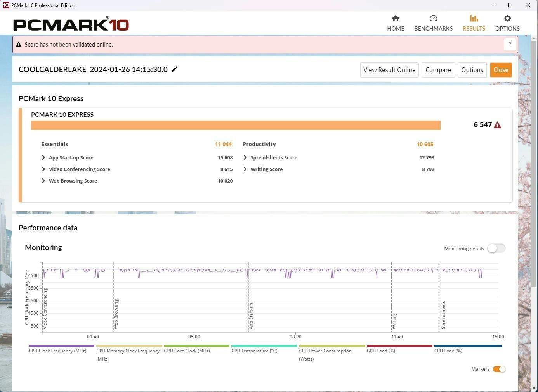This screenshot has width=538, height=392.
Task: Open Options via the gear icon
Action: tap(507, 18)
